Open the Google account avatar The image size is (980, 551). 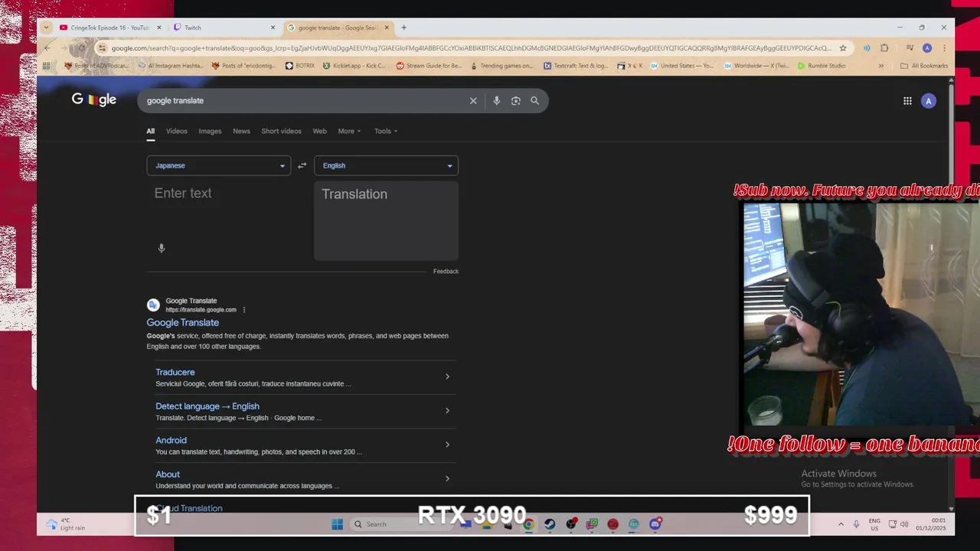929,100
